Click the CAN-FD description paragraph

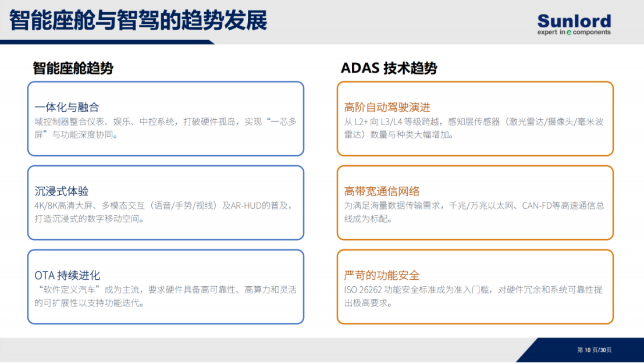point(474,212)
